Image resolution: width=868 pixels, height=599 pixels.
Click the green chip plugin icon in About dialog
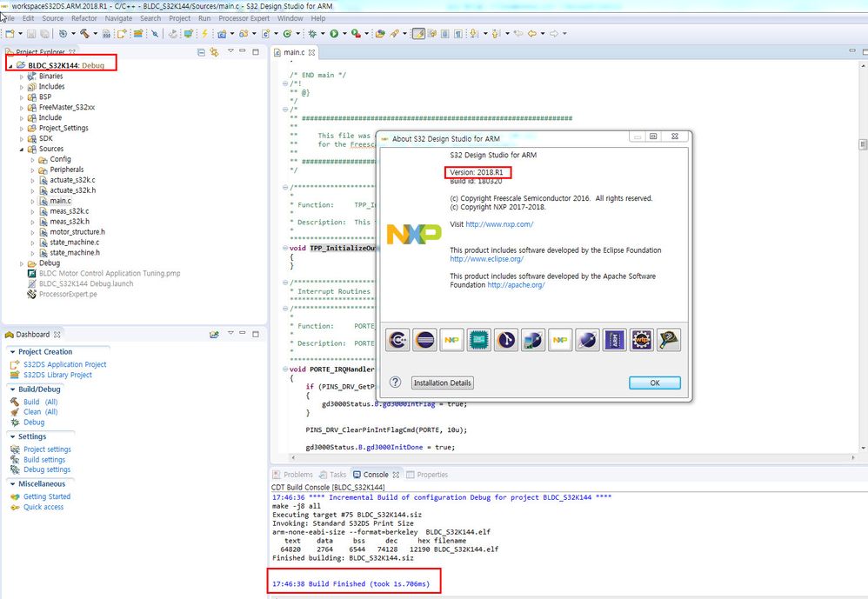click(x=479, y=340)
